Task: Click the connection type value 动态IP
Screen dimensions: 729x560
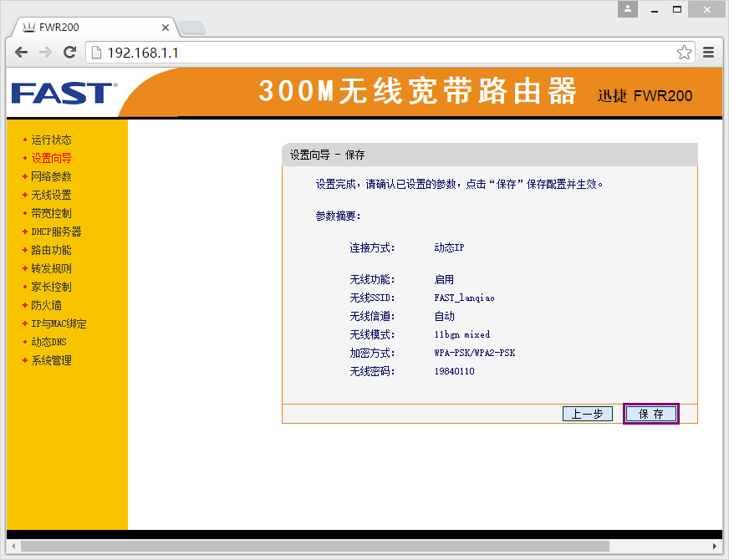Action: coord(449,247)
